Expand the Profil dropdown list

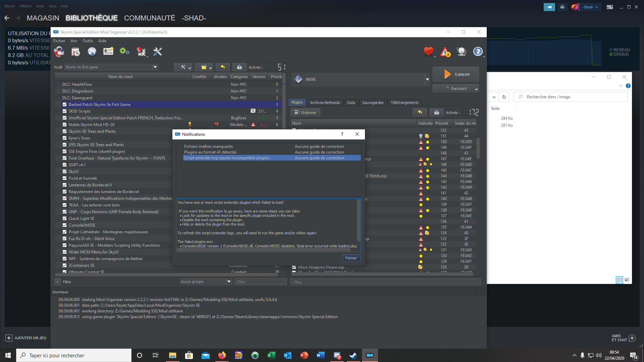[155, 67]
